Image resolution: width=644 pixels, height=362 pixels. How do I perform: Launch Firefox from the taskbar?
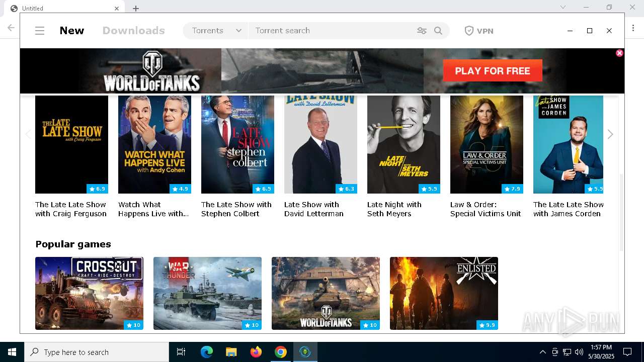coord(256,352)
